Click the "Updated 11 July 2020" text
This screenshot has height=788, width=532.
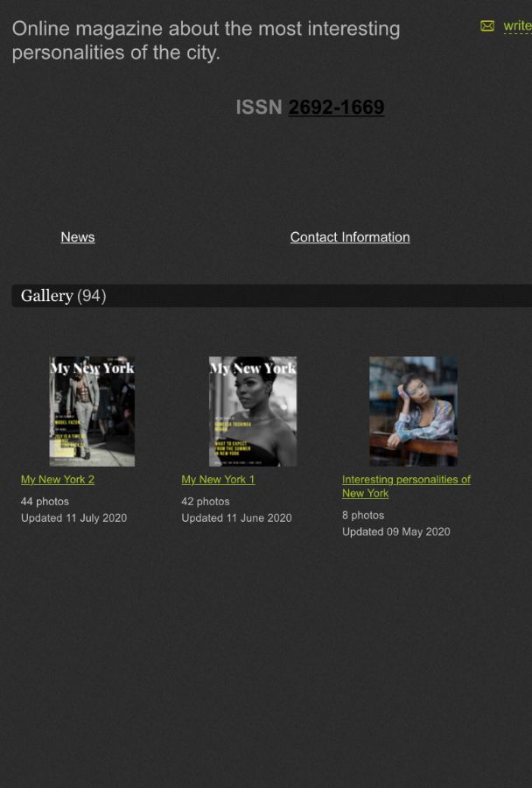(73, 518)
